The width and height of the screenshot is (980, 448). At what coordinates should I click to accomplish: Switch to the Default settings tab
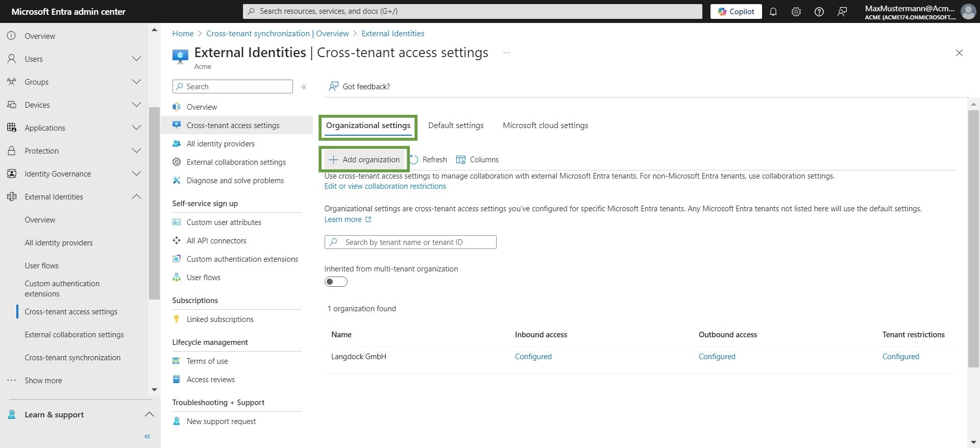click(456, 126)
